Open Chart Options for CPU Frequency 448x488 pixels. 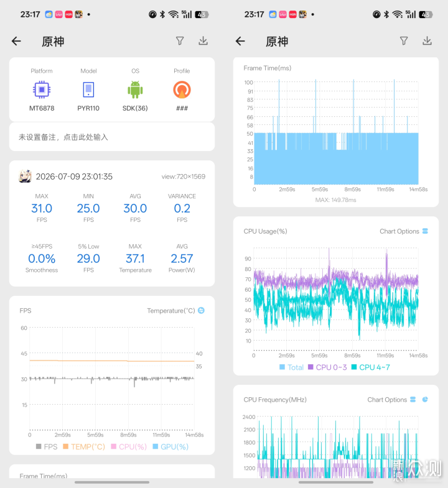coord(391,400)
